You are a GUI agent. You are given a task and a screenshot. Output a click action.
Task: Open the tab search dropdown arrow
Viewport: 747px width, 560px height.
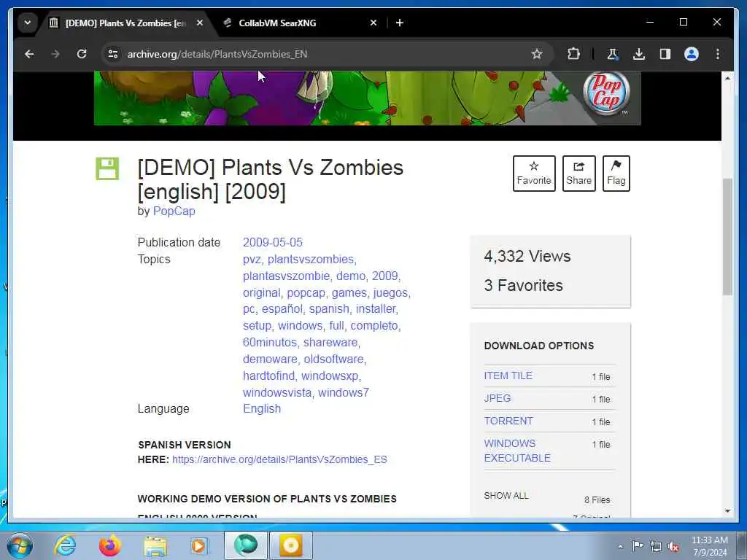tap(27, 23)
